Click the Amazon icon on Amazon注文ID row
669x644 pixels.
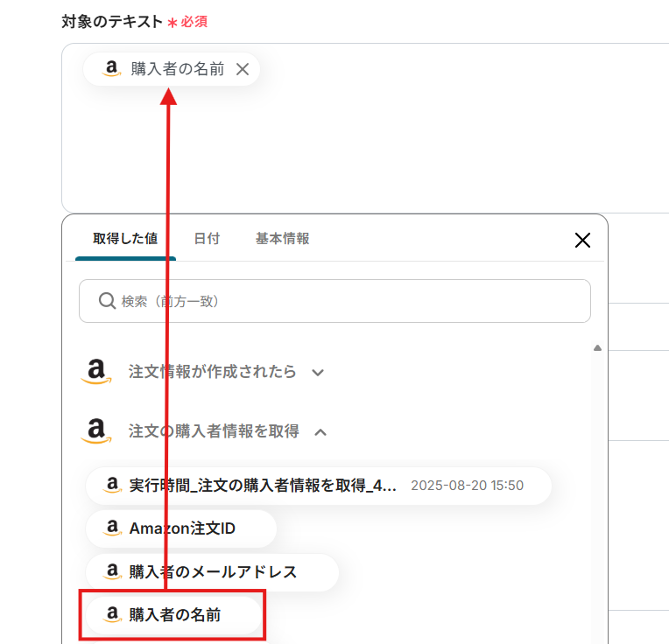[112, 528]
